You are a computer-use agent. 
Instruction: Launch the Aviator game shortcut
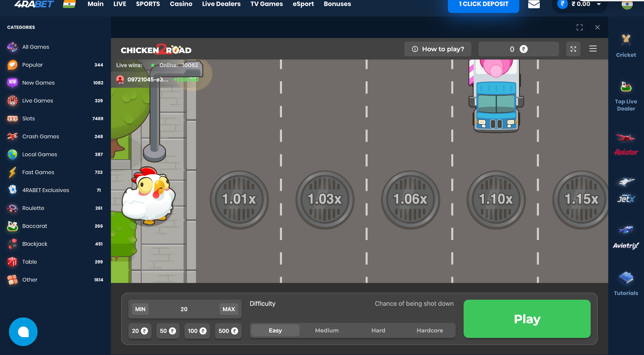click(626, 144)
